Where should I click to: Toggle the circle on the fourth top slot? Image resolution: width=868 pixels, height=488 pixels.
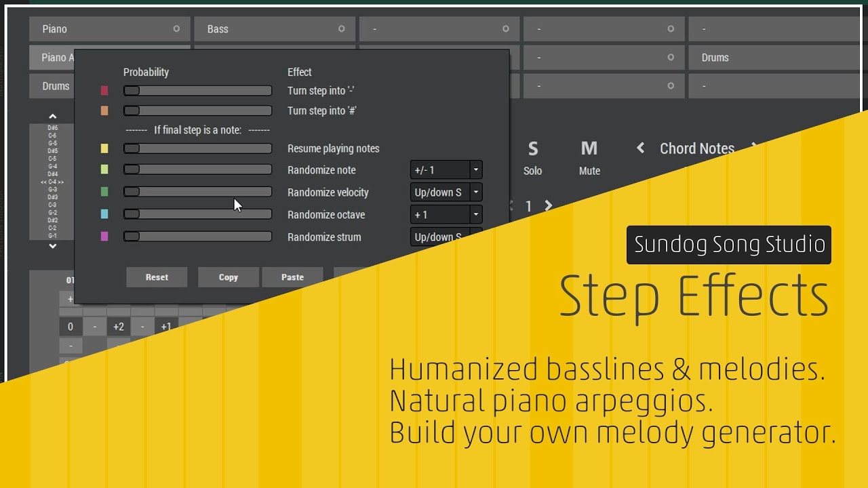pos(671,29)
